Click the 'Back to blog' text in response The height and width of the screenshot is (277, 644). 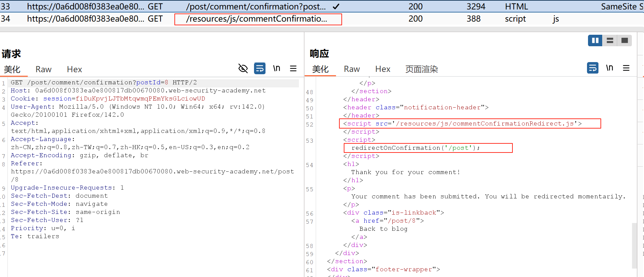[383, 229]
